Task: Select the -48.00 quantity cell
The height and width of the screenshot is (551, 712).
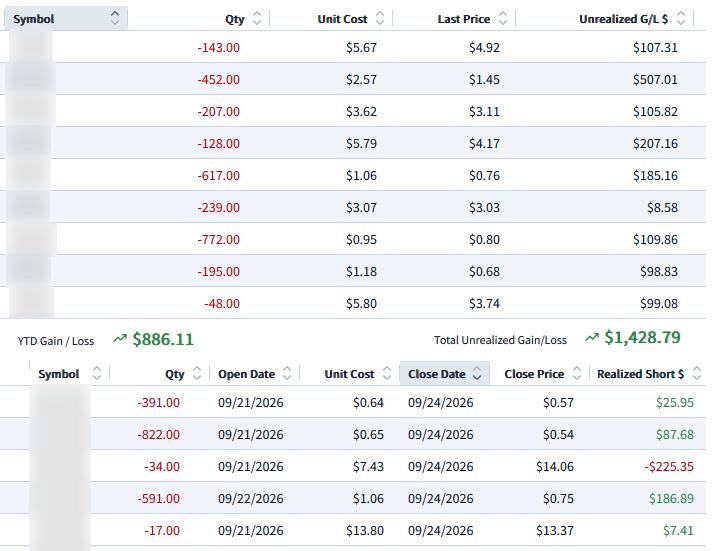Action: tap(222, 303)
